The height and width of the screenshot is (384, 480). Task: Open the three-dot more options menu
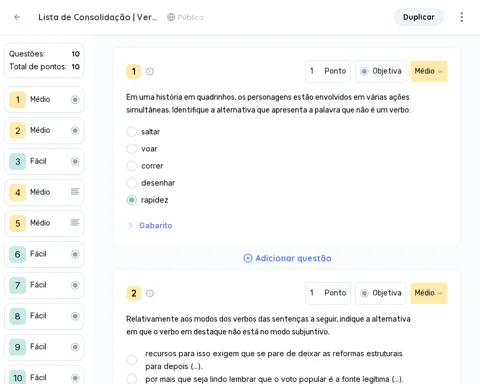pyautogui.click(x=462, y=17)
